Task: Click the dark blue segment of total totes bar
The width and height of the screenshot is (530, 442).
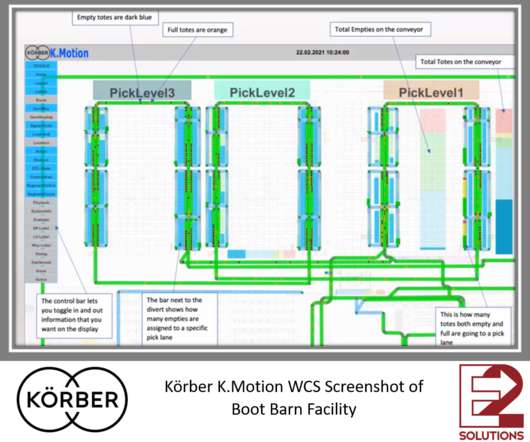Action: [x=504, y=226]
